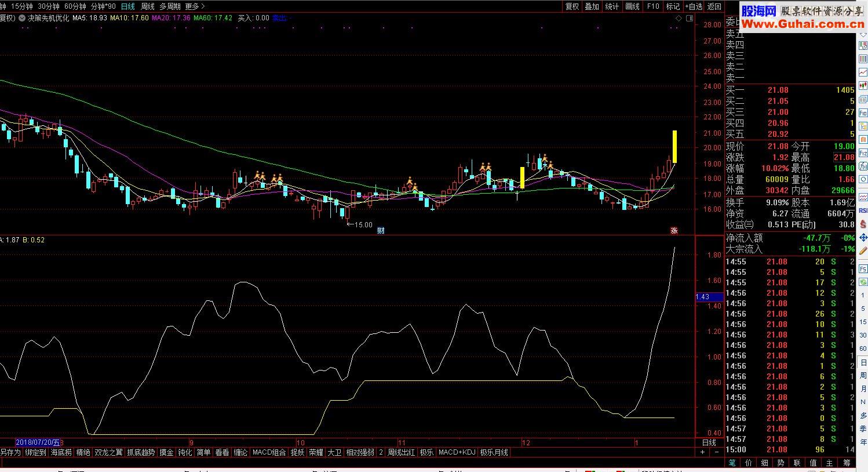The width and height of the screenshot is (868, 472).
Task: Select the date label 2018/07/20
Action: click(38, 442)
